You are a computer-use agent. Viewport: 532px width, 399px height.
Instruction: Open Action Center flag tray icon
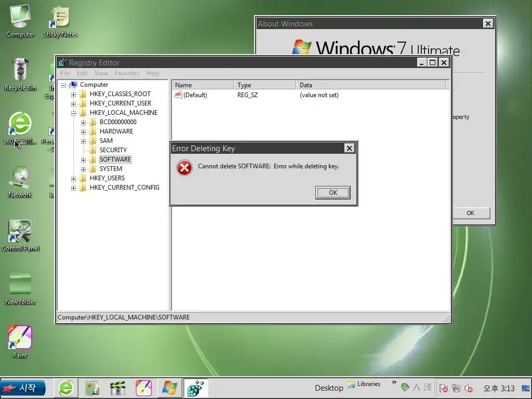pyautogui.click(x=444, y=388)
